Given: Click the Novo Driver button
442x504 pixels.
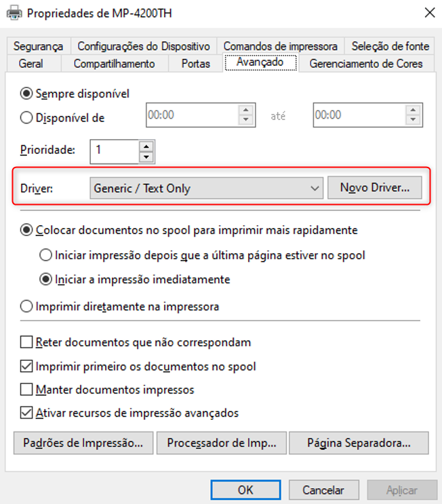Looking at the screenshot, I should pos(375,188).
